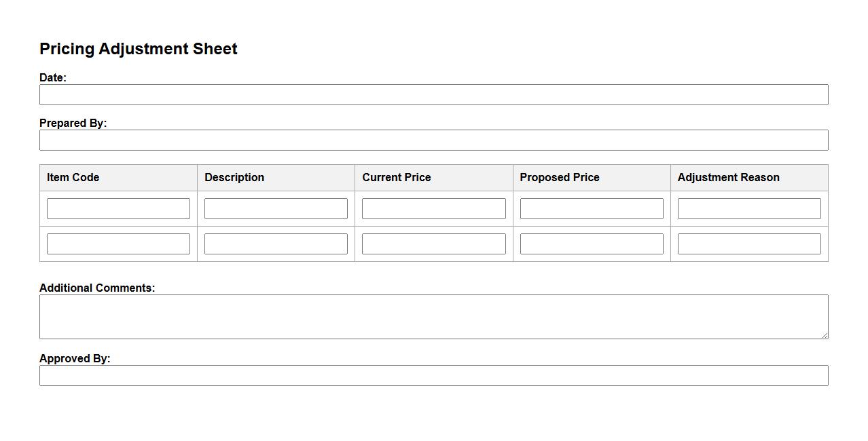Focus first row Adjustment Reason field
868x441 pixels.
pyautogui.click(x=748, y=209)
